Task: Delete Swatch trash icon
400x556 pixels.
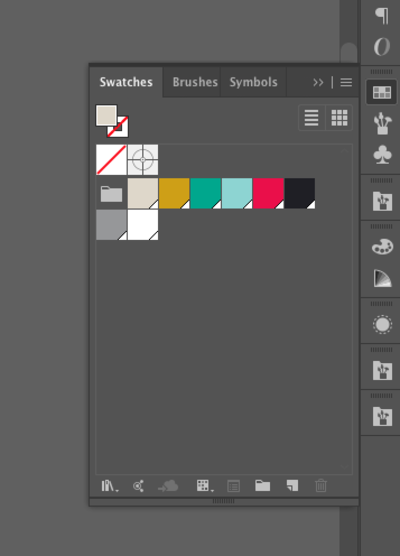Action: tap(321, 486)
